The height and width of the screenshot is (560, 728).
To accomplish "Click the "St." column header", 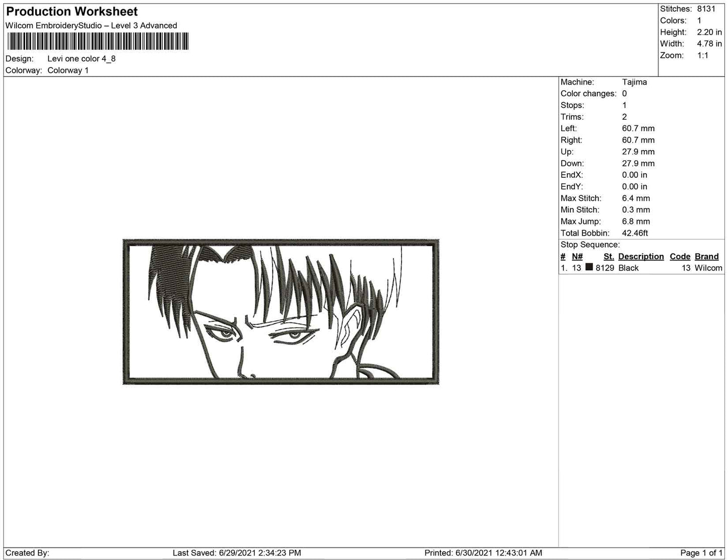I will pos(609,256).
